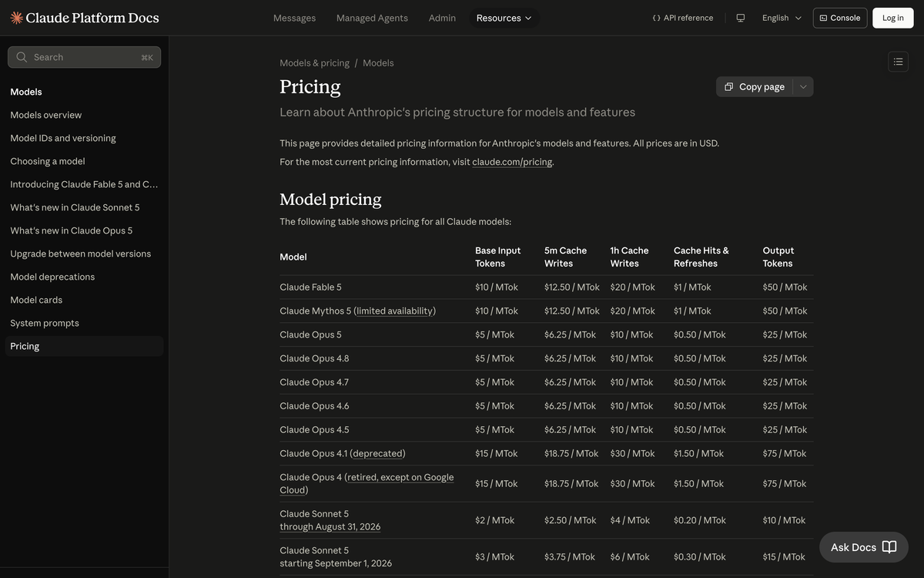Click the Claude Opus 5 row name
Screen dimensions: 924x578
pos(310,335)
